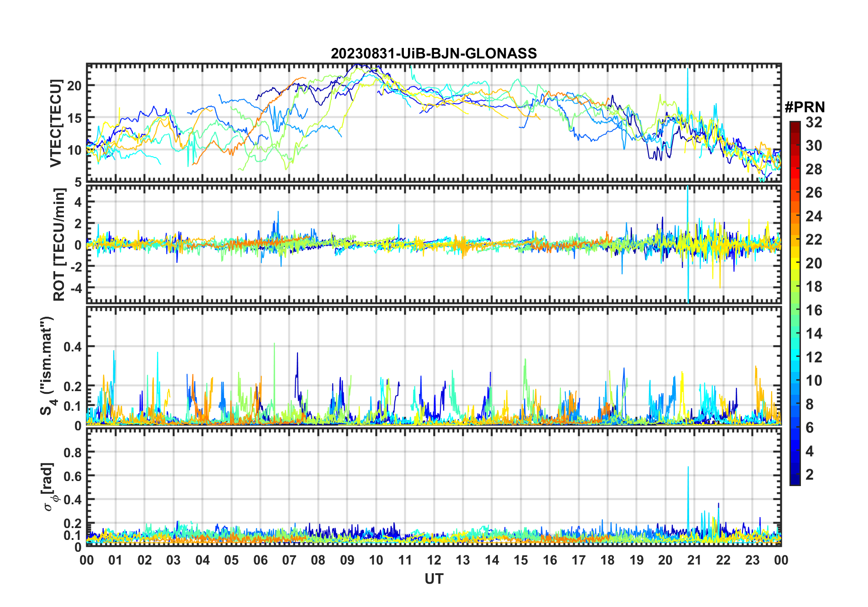Image resolution: width=868 pixels, height=607 pixels.
Task: Click the plot title 20230831-UiB-BJN-GLONASS
Action: [x=434, y=53]
